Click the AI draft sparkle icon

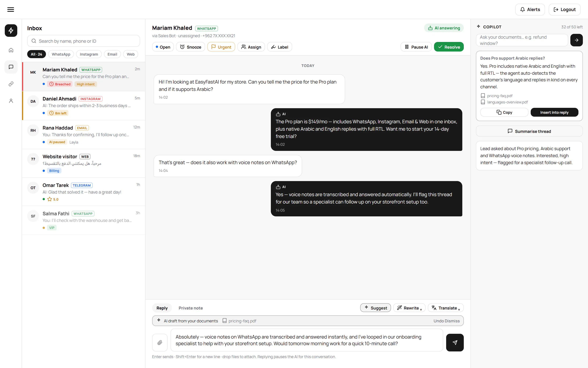tap(159, 321)
